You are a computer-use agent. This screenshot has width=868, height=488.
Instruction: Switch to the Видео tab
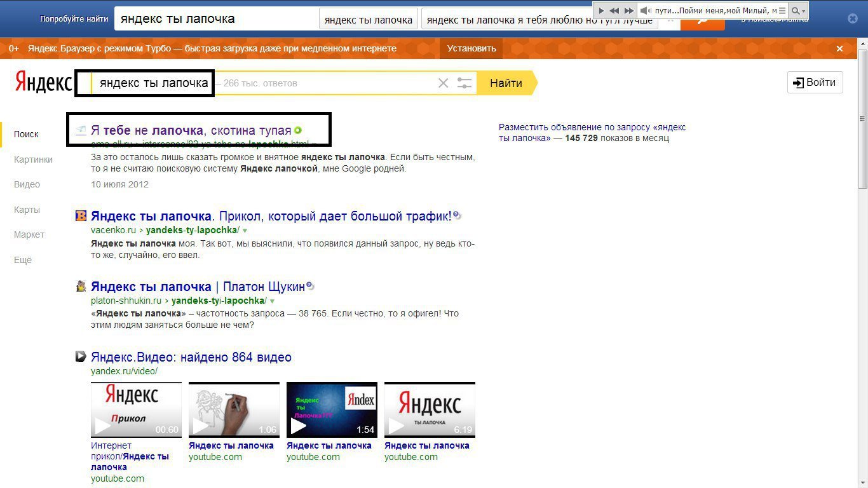(x=27, y=184)
